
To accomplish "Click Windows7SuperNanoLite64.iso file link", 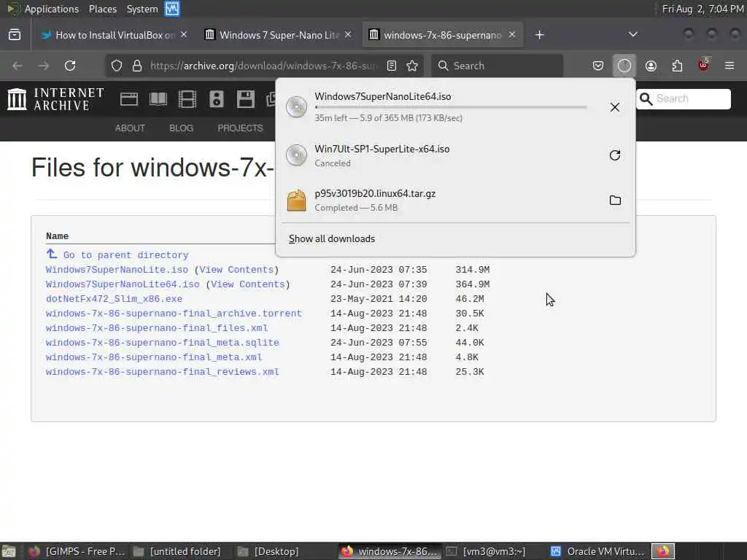I will (x=123, y=284).
